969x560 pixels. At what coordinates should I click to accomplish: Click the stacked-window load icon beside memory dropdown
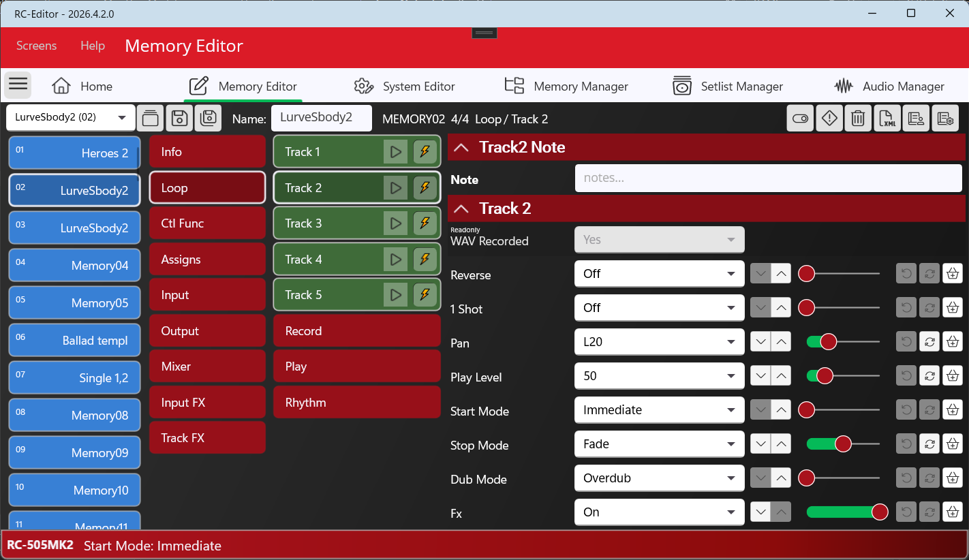click(x=150, y=118)
